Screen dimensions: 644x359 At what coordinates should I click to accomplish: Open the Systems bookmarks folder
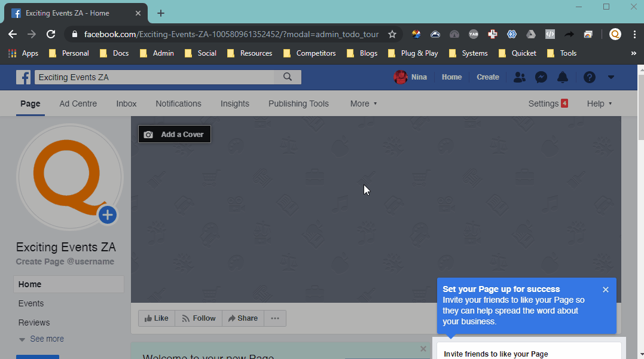click(468, 53)
